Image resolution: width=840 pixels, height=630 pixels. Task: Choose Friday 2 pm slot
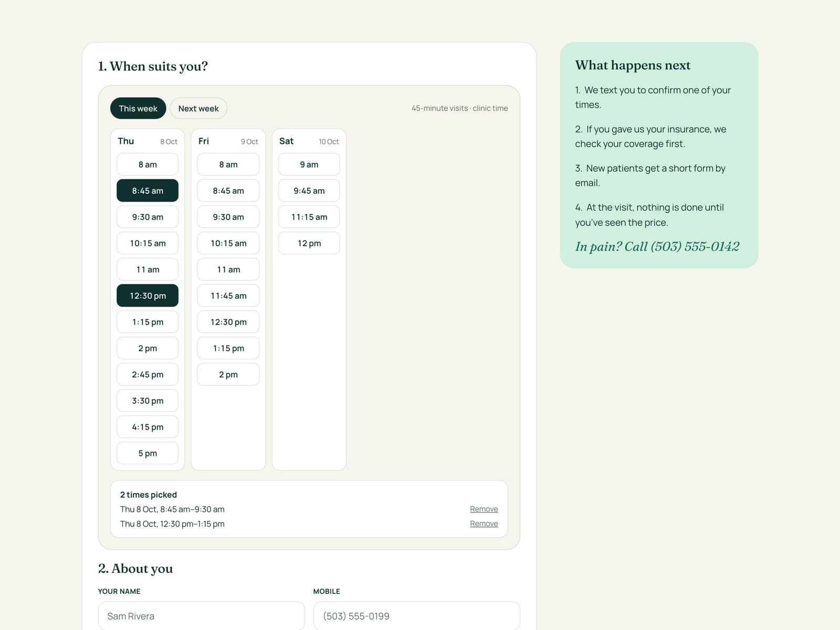coord(228,374)
